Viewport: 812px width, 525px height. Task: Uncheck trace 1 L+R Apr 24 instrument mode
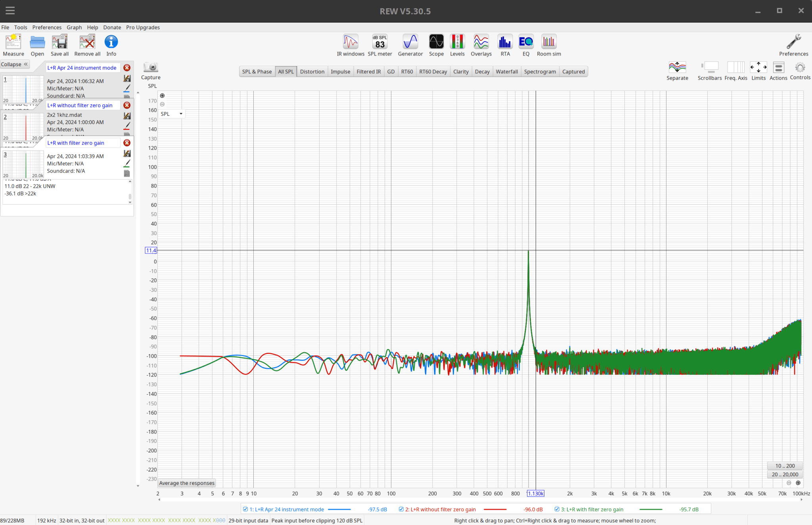click(245, 510)
